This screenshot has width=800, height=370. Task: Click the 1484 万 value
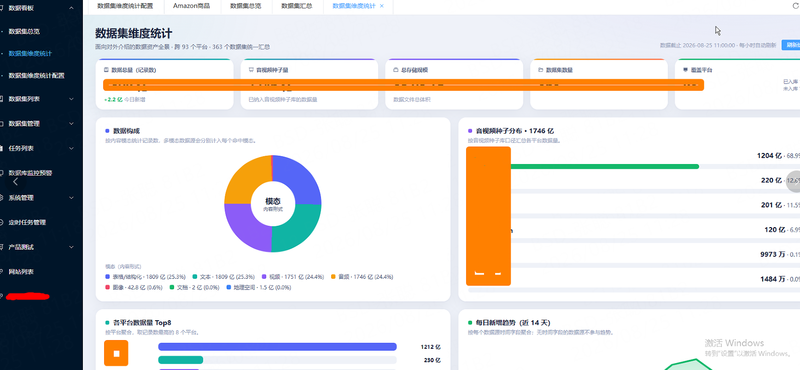click(x=772, y=279)
